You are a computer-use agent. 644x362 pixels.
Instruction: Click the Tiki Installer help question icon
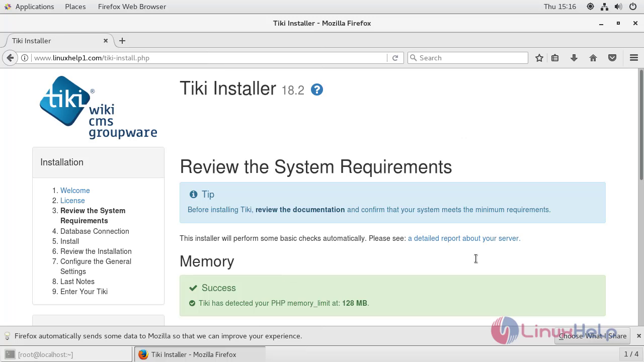pyautogui.click(x=317, y=89)
